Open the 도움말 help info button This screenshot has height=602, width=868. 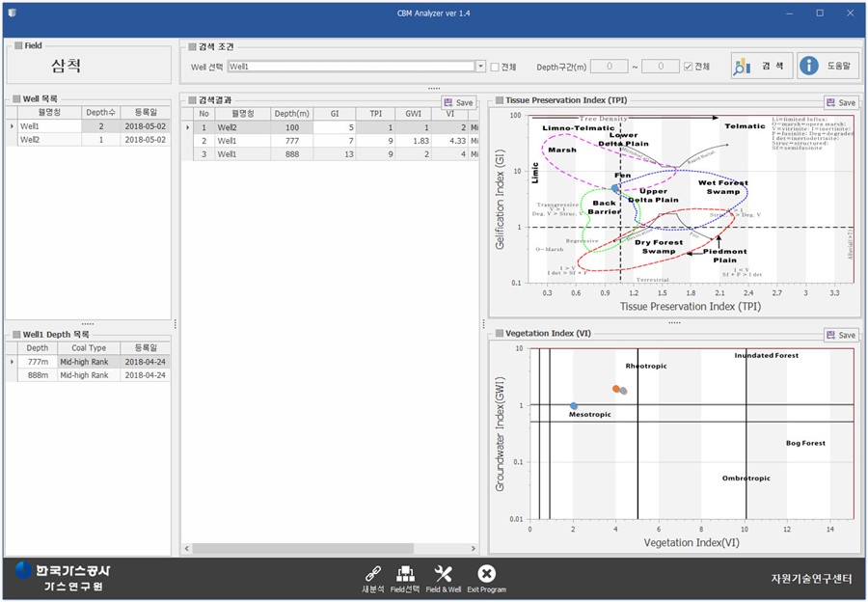point(828,66)
